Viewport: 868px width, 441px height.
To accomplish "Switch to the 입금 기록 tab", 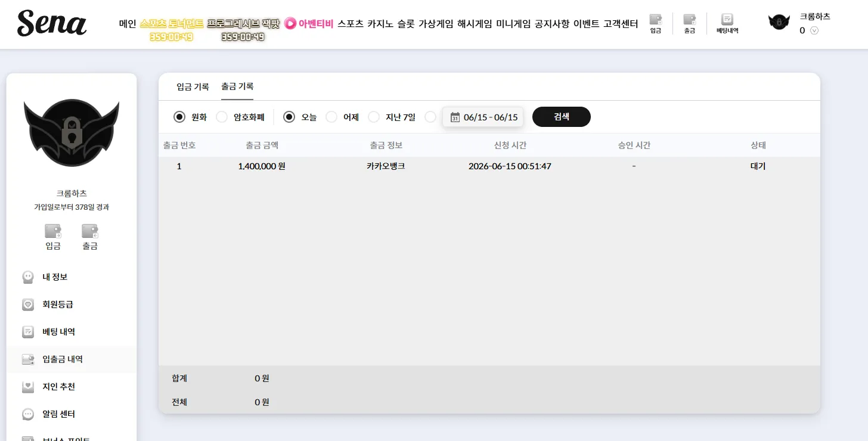I will pyautogui.click(x=193, y=86).
